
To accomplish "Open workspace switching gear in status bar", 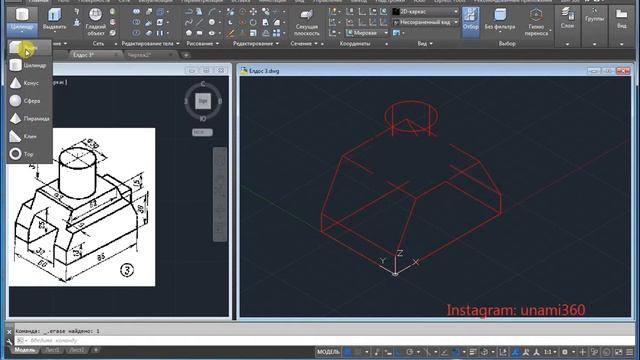I will [565, 352].
